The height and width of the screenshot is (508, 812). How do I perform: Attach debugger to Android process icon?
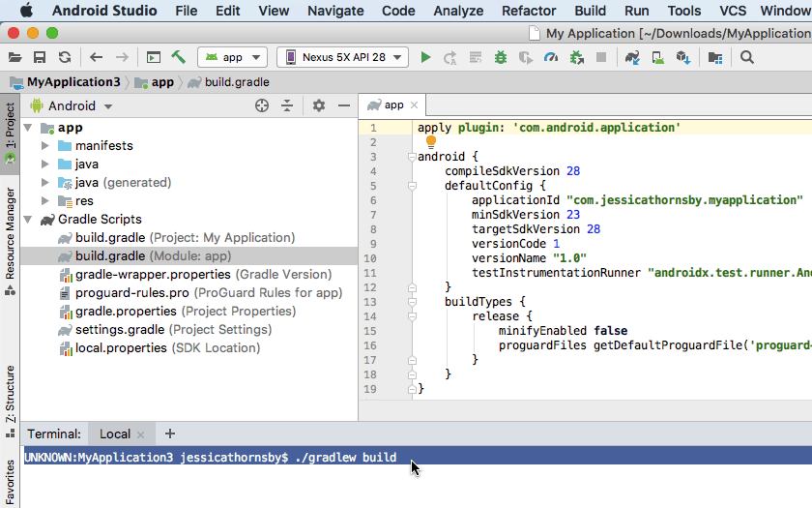[x=576, y=57]
